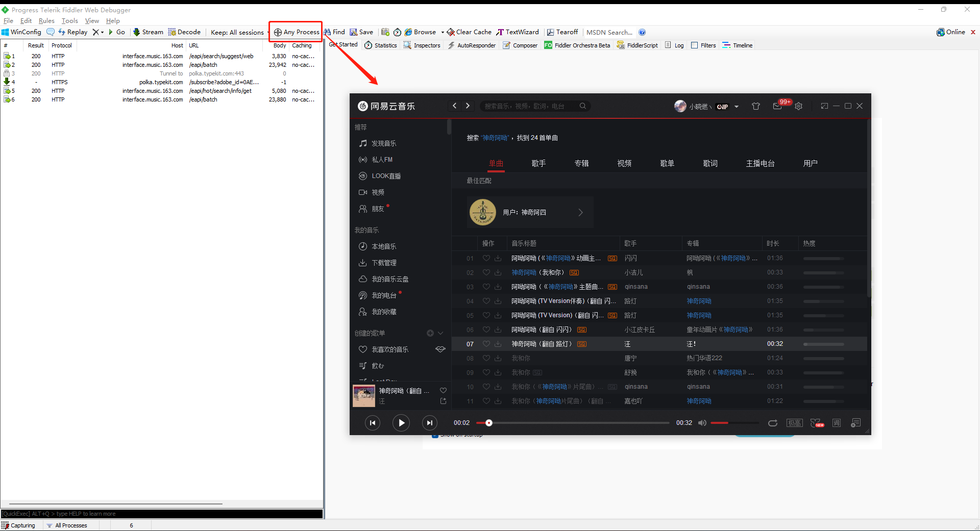Viewport: 980px width, 531px height.
Task: Open the Keep: All sessions dropdown
Action: point(239,32)
